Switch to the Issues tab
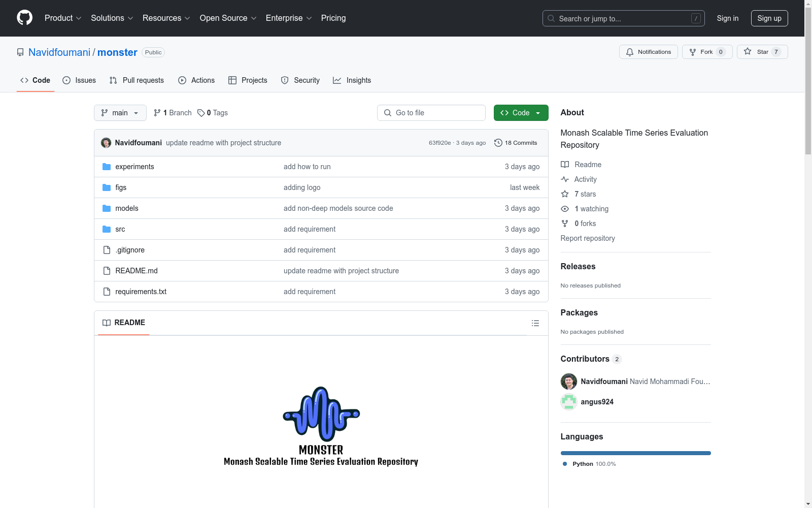812x508 pixels. [x=79, y=80]
